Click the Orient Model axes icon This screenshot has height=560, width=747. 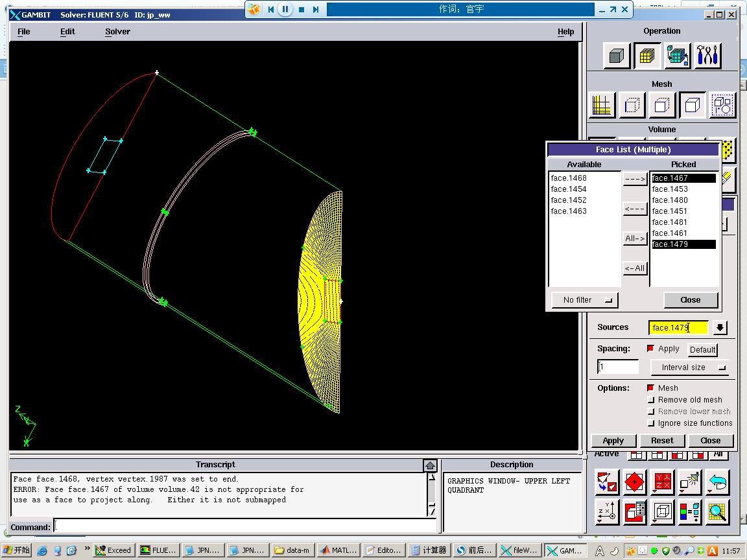[607, 513]
